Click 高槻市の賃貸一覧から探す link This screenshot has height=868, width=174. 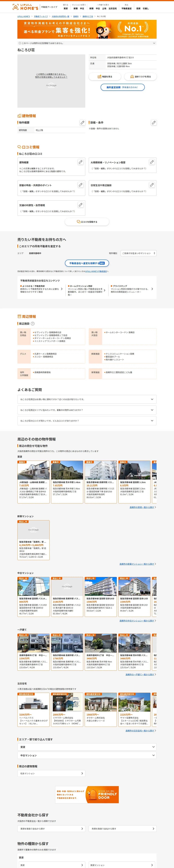[142, 507]
